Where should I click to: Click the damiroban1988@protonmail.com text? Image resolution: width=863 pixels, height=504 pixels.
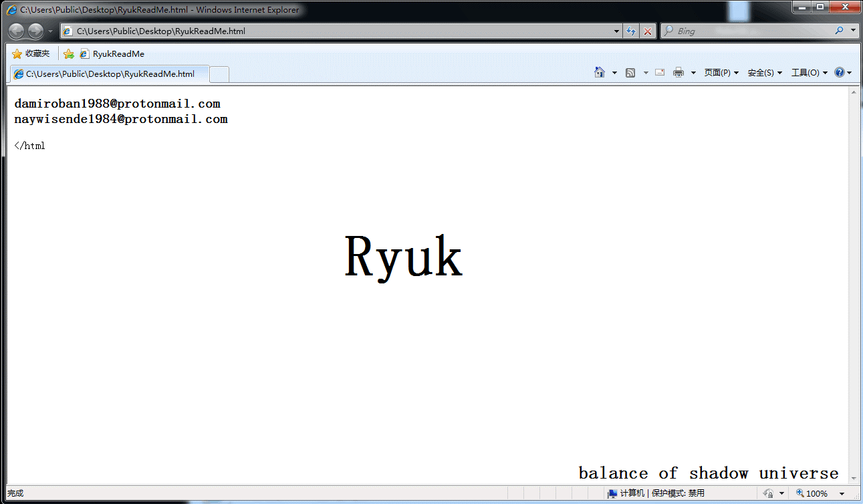click(x=117, y=104)
